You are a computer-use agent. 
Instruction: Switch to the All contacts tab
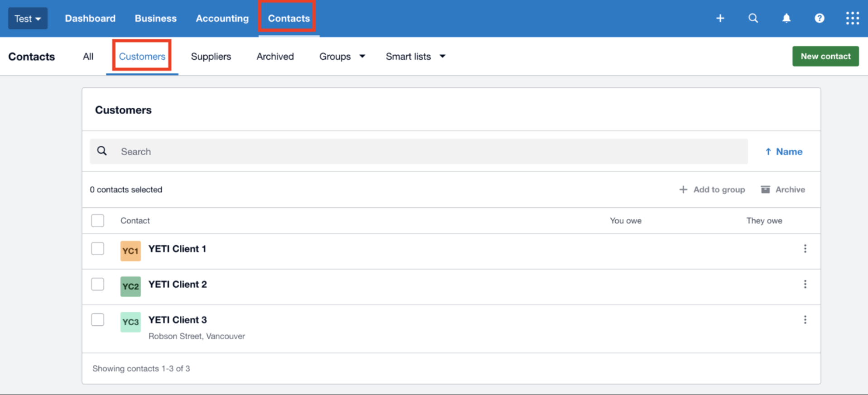click(88, 57)
